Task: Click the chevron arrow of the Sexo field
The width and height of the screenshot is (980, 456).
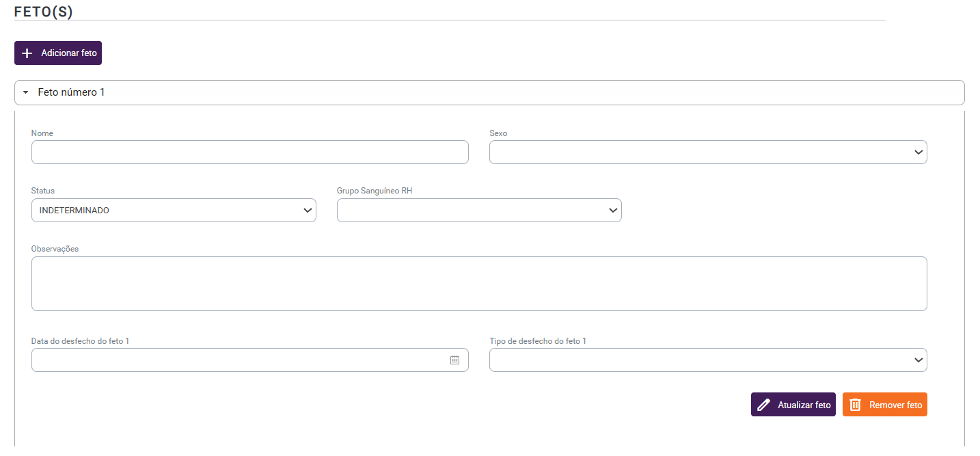Action: click(918, 152)
